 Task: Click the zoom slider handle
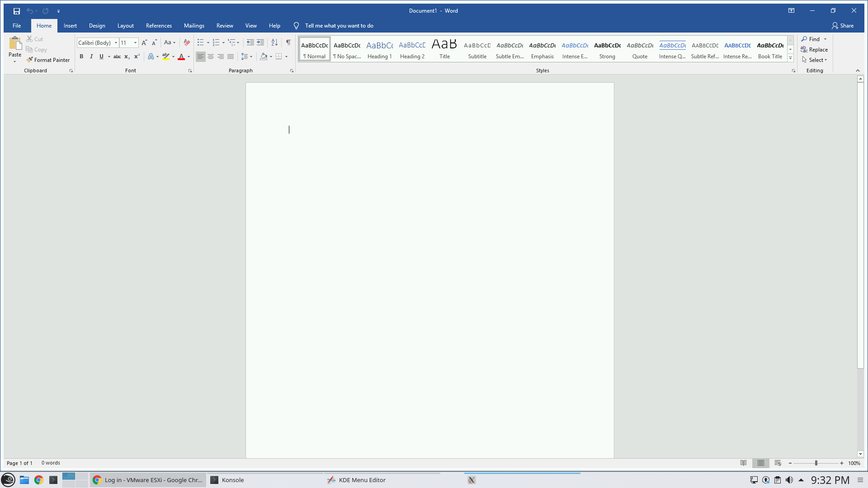click(816, 463)
